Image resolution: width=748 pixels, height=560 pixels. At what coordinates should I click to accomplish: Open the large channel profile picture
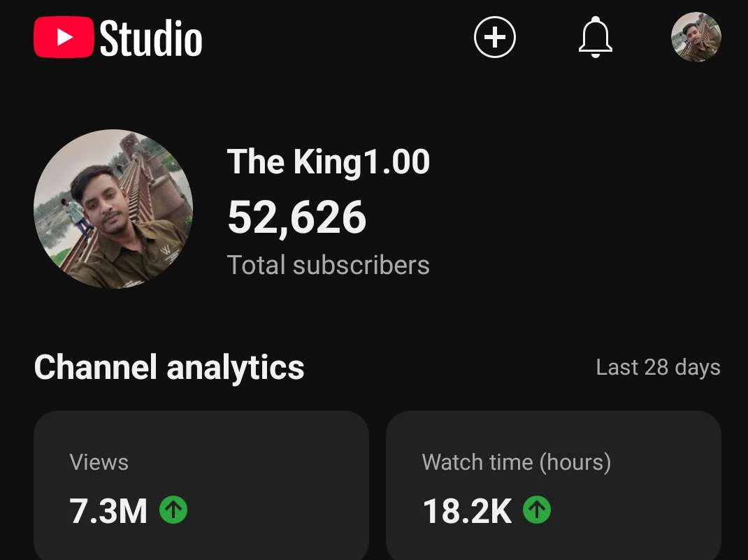click(x=113, y=209)
